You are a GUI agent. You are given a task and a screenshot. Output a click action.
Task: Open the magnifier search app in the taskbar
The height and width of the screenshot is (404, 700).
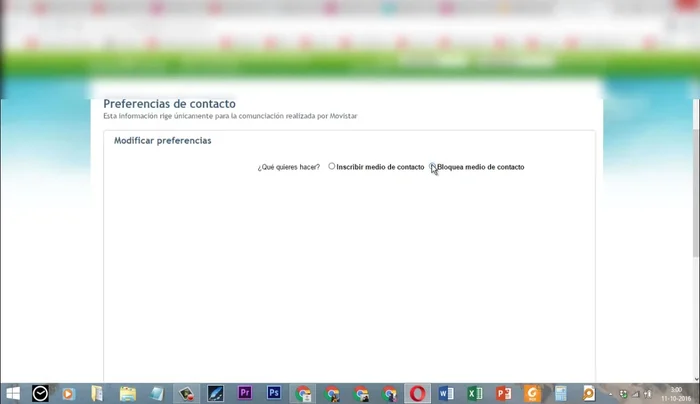tap(589, 393)
